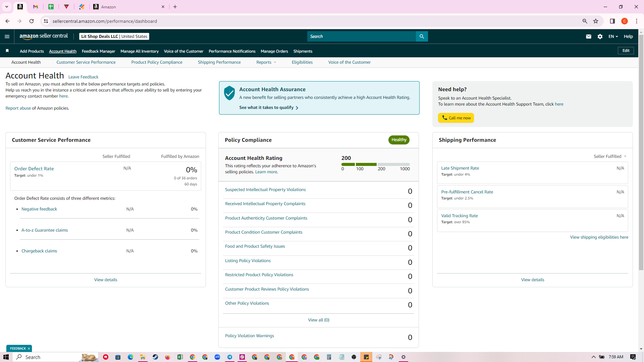Click the Account Health Rating progress bar
This screenshot has height=362, width=644.
[375, 164]
